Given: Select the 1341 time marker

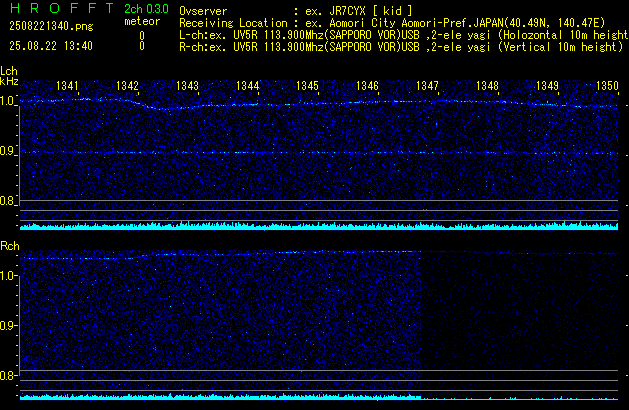Looking at the screenshot, I should pyautogui.click(x=67, y=86).
